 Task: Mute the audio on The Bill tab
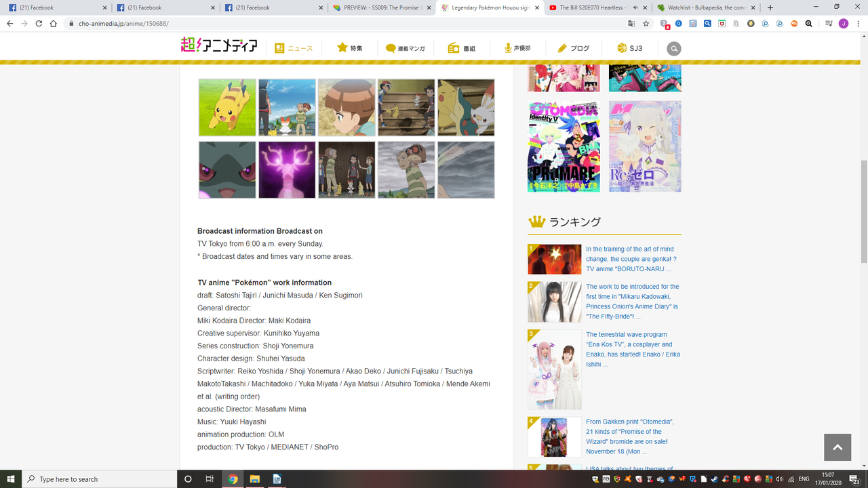tap(635, 7)
